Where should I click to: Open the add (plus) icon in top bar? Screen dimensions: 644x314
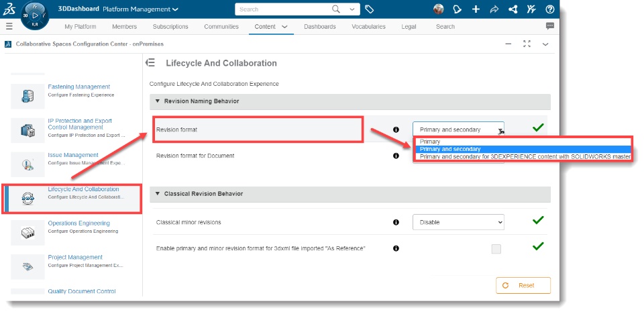point(476,9)
